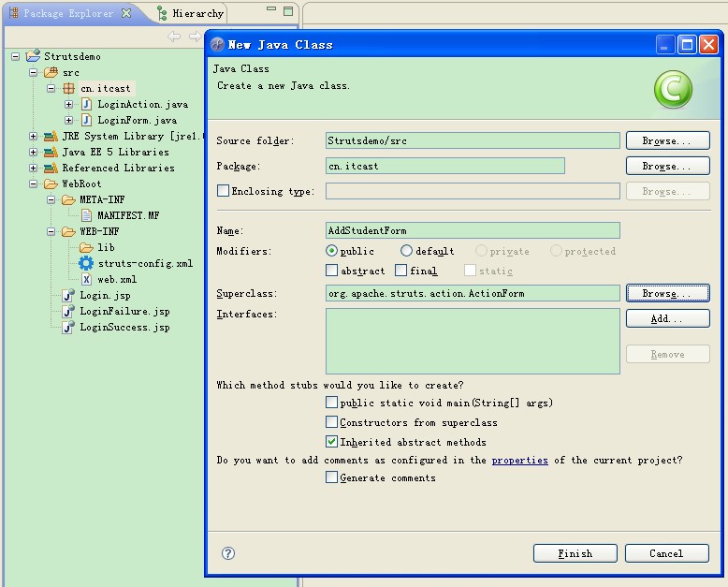
Task: Click the cn.itcast package icon
Action: 68,88
